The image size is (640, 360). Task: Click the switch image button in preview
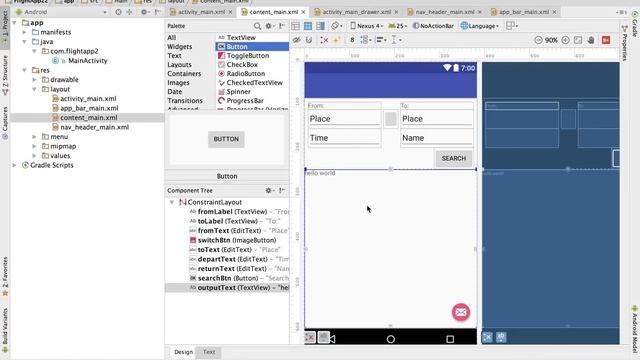(x=391, y=119)
